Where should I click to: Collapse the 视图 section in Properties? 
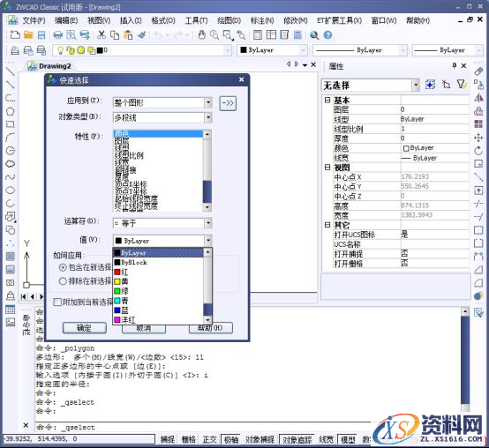tap(327, 168)
